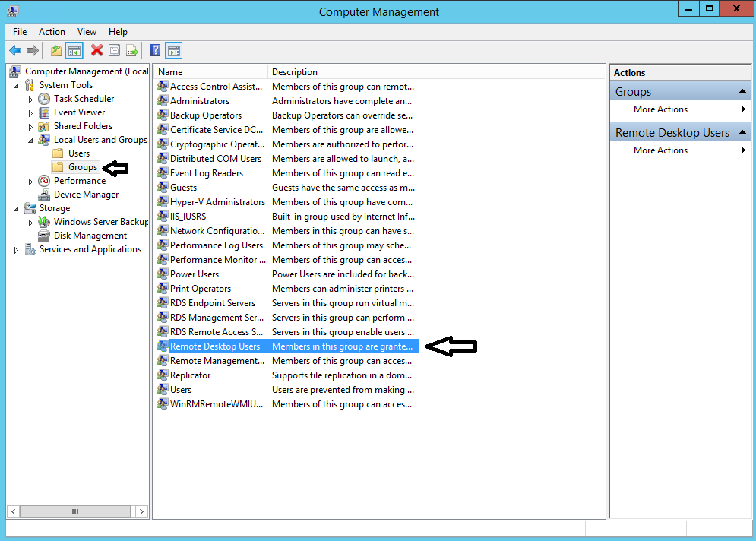Image resolution: width=756 pixels, height=541 pixels.
Task: Select the Power Users group
Action: (x=195, y=274)
